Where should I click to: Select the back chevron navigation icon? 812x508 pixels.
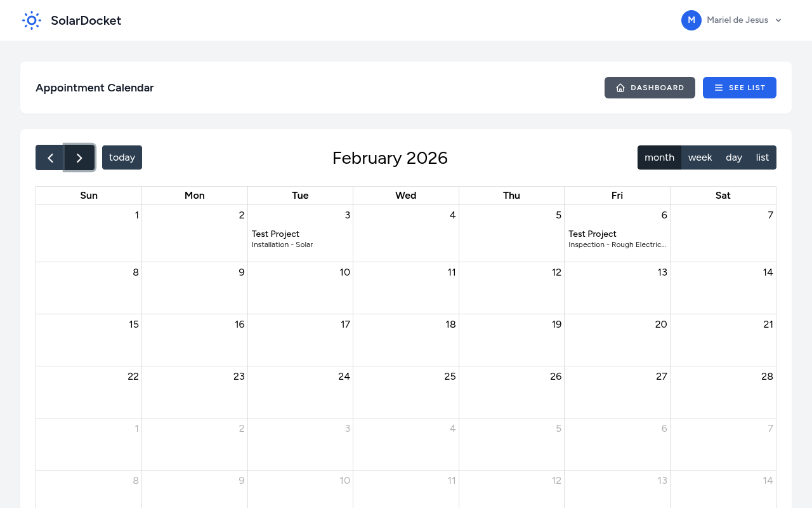click(x=50, y=157)
